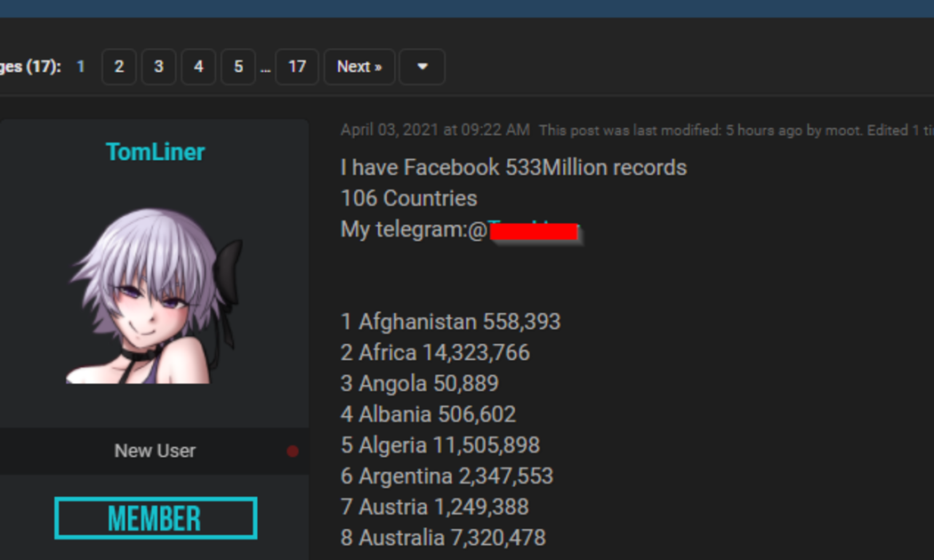Click the last modified by moot note
Screen dimensions: 934x560
tap(737, 131)
